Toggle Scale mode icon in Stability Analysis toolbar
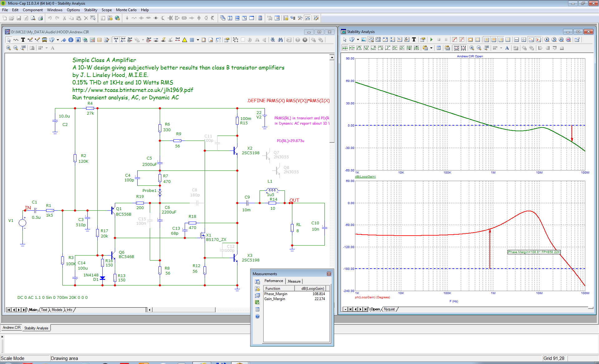 [x=371, y=40]
